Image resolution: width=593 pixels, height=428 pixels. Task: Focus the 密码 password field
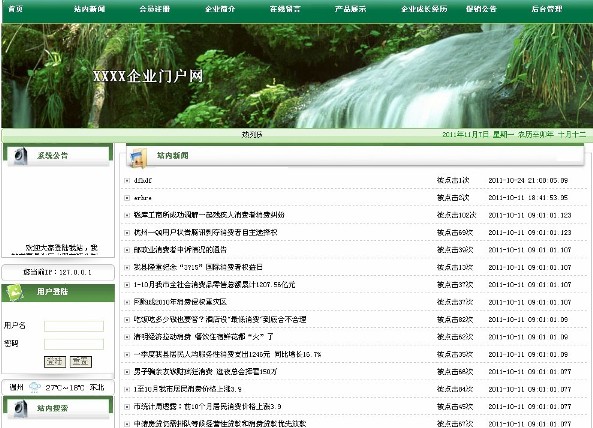click(74, 344)
